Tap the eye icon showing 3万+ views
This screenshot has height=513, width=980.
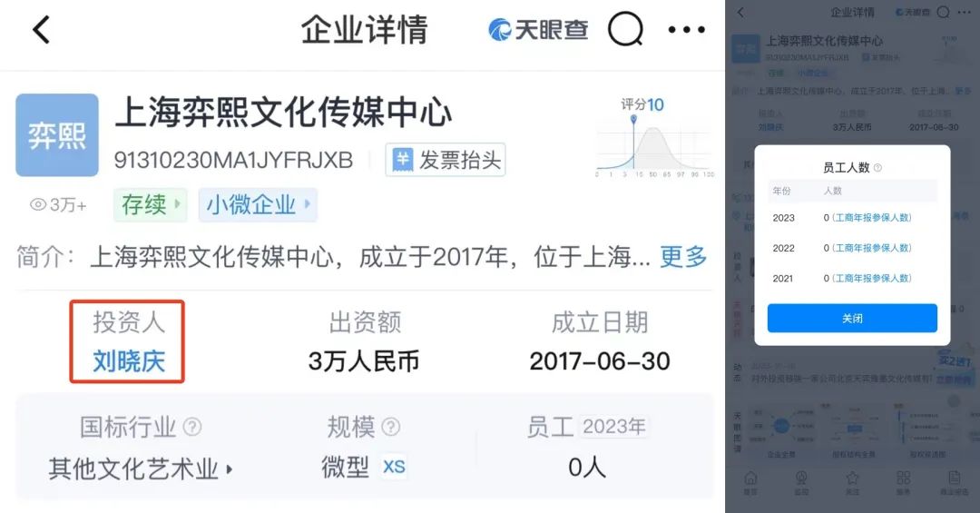click(x=39, y=204)
